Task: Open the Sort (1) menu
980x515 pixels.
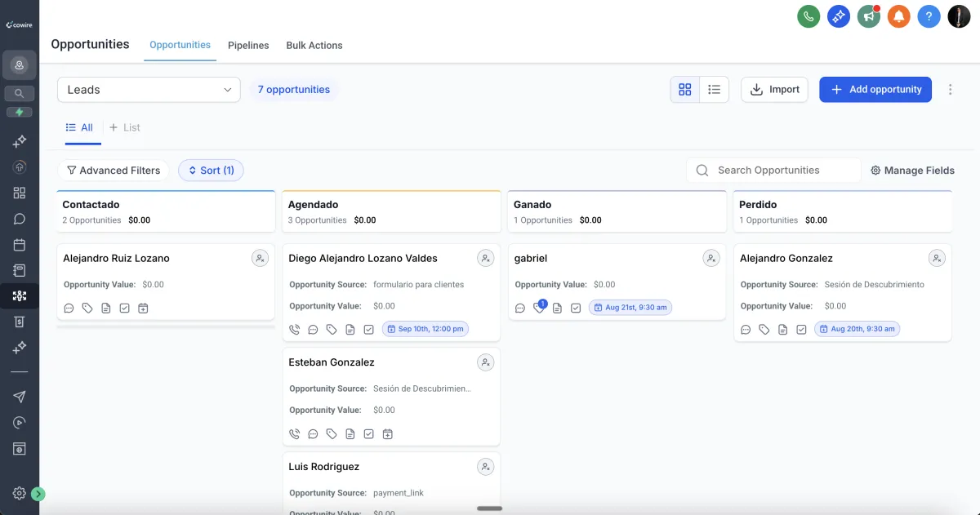Action: 211,171
